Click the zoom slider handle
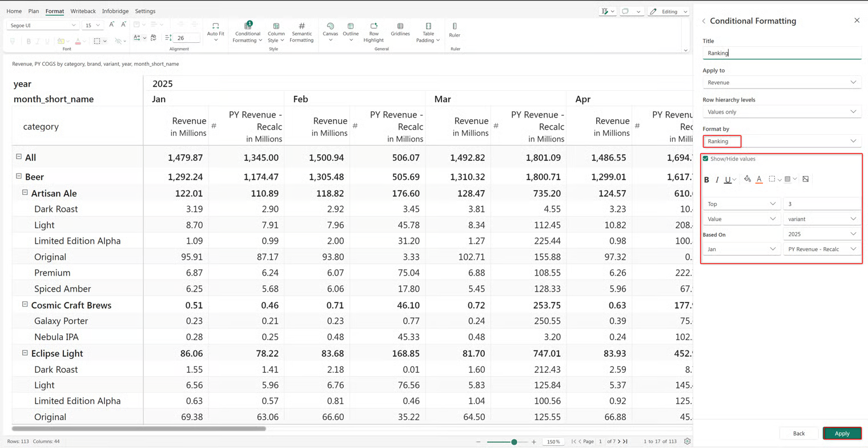Image resolution: width=868 pixels, height=448 pixels. click(514, 442)
